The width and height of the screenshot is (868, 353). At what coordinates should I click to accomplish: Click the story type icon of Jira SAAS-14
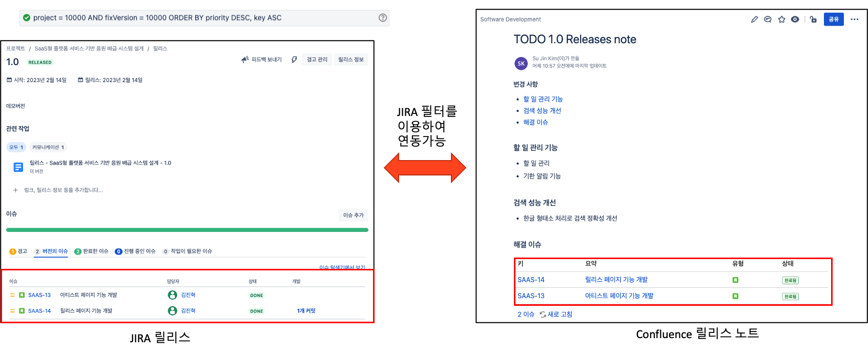(22, 311)
